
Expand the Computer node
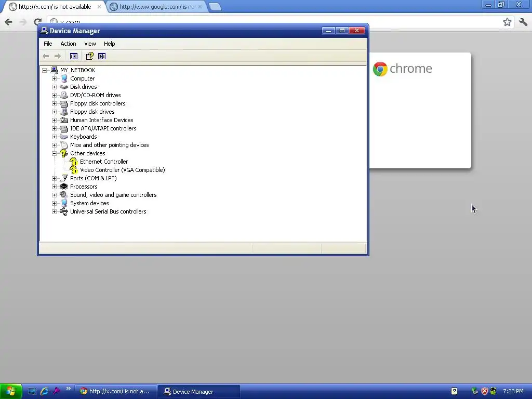(x=54, y=79)
